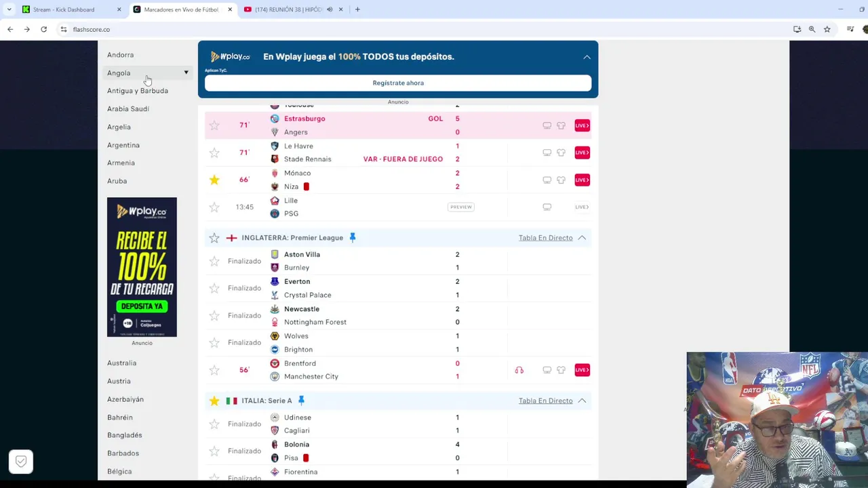The height and width of the screenshot is (488, 868).
Task: Switch to Marcadores en Vivo tab
Action: pos(182,9)
